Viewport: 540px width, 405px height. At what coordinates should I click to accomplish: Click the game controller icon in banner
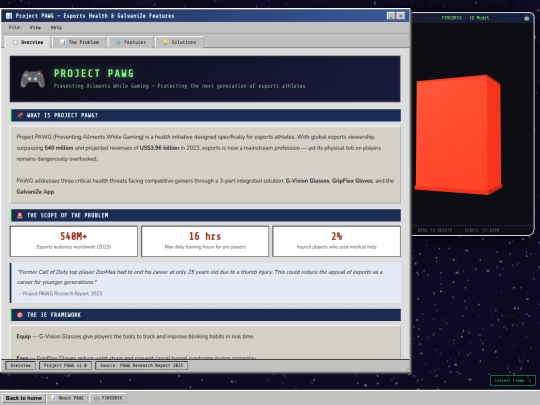(x=33, y=79)
